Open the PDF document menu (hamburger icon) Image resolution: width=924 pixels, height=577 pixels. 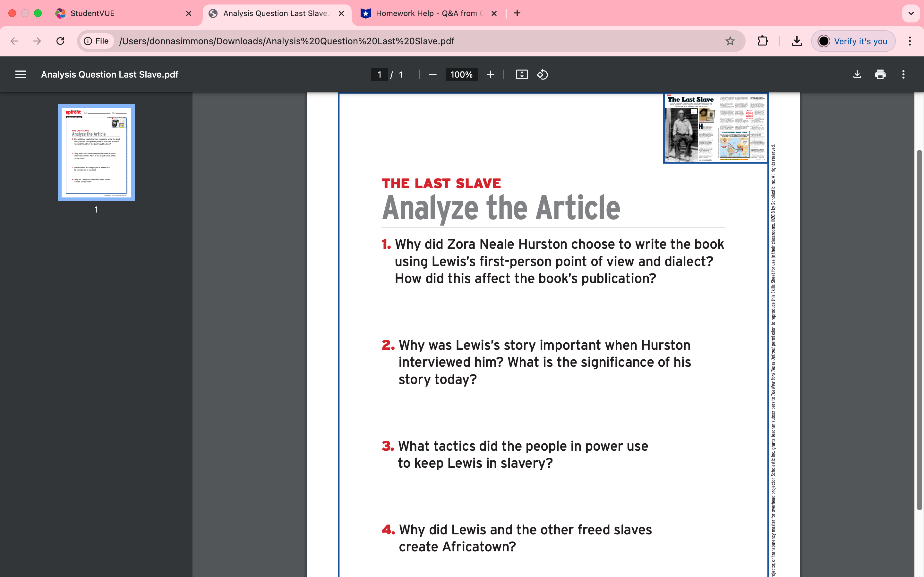(x=20, y=74)
